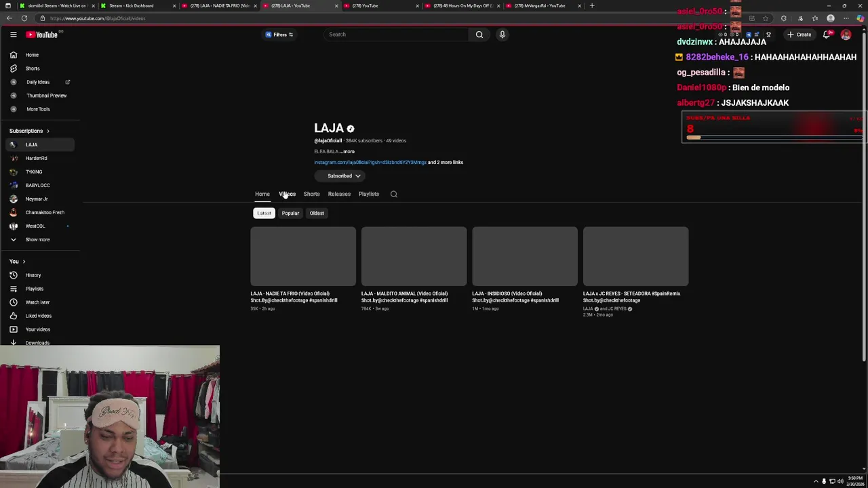Open MALDITO ANIMAL video title
Image resolution: width=868 pixels, height=488 pixels.
click(404, 297)
